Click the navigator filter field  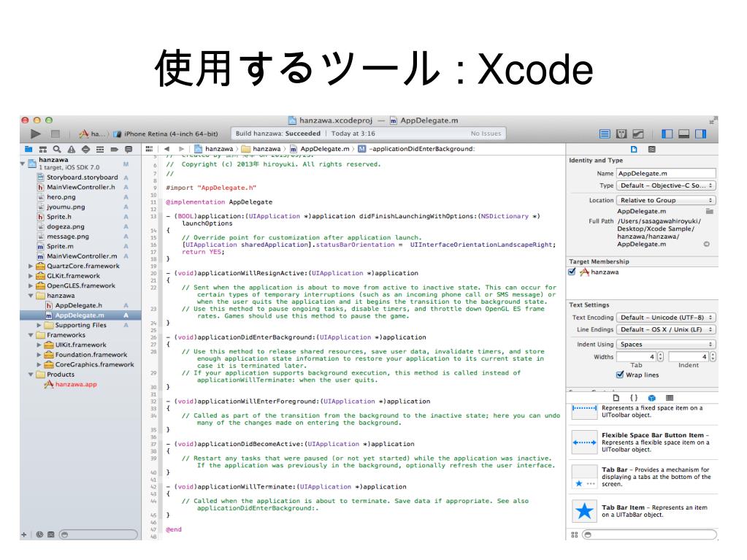pos(99,534)
